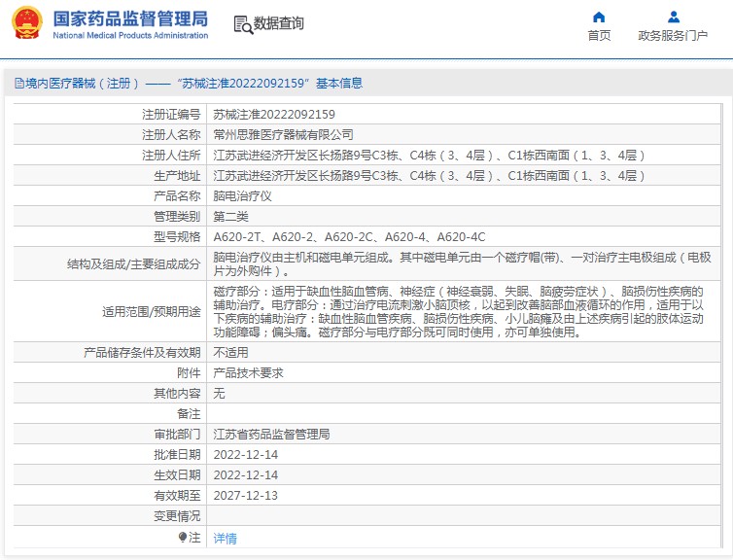Click the 第二类 management category value
The image size is (733, 560).
coord(231,217)
